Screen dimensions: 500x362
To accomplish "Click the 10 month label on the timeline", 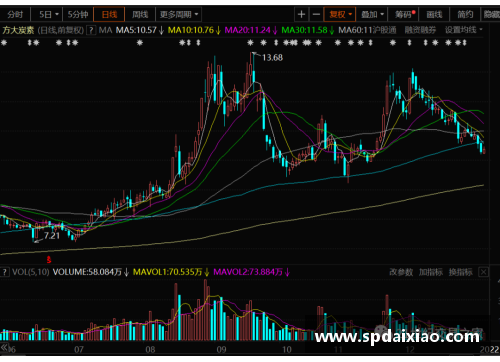I will (287, 350).
